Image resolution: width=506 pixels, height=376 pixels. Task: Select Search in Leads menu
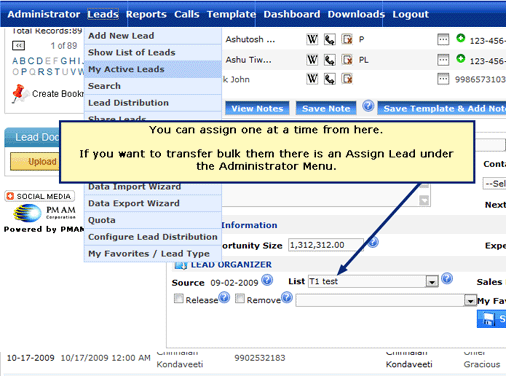click(x=153, y=86)
